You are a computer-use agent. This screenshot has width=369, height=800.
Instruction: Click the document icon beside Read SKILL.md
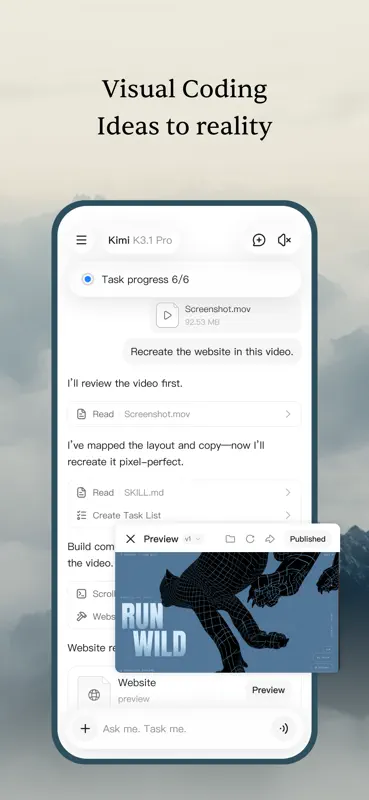click(x=81, y=492)
